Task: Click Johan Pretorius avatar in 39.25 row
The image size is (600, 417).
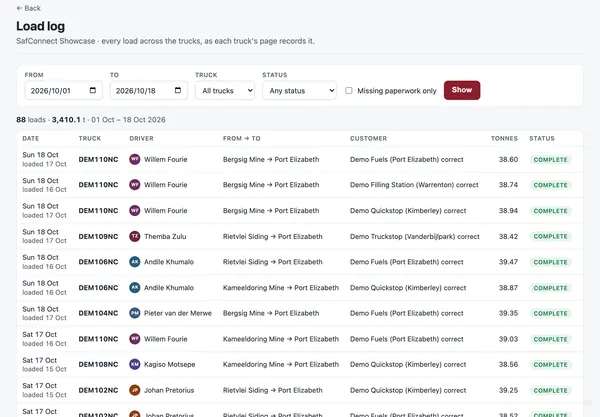Action: click(135, 390)
